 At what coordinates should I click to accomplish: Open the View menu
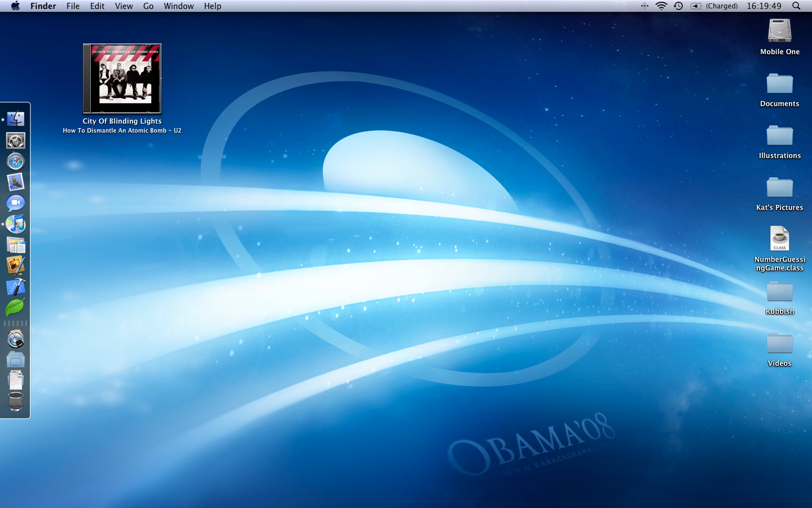tap(123, 6)
